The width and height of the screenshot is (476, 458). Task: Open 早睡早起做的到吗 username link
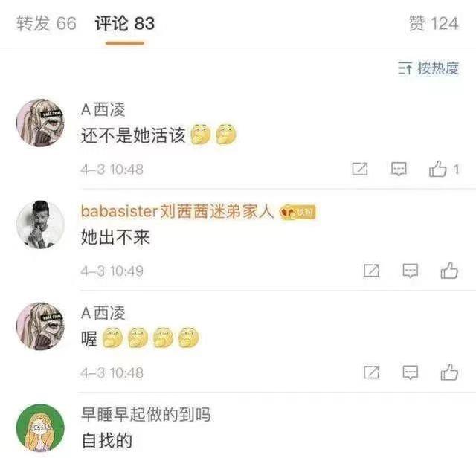point(146,414)
